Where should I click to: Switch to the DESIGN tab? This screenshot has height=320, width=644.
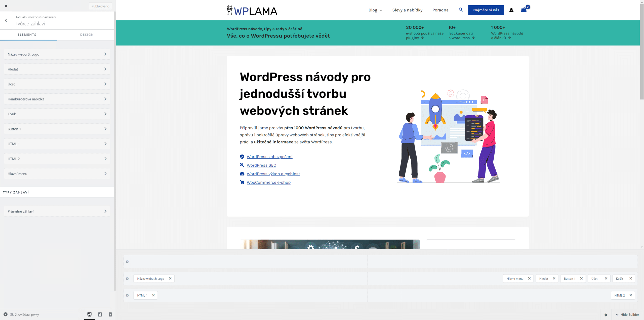(87, 35)
